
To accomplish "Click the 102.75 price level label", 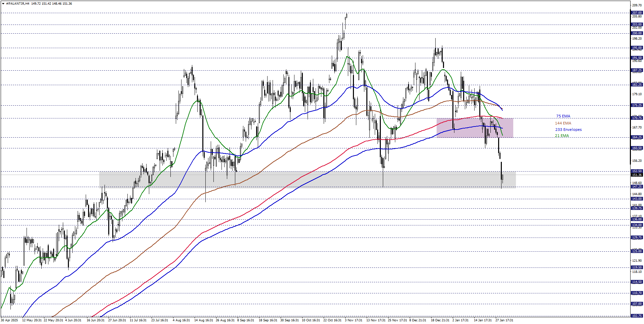I will pyautogui.click(x=637, y=316).
